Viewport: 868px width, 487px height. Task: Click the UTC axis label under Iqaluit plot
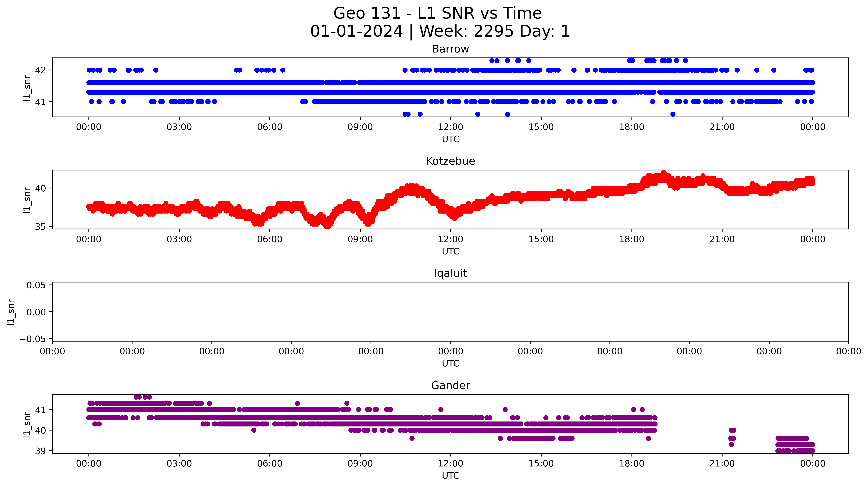point(451,364)
